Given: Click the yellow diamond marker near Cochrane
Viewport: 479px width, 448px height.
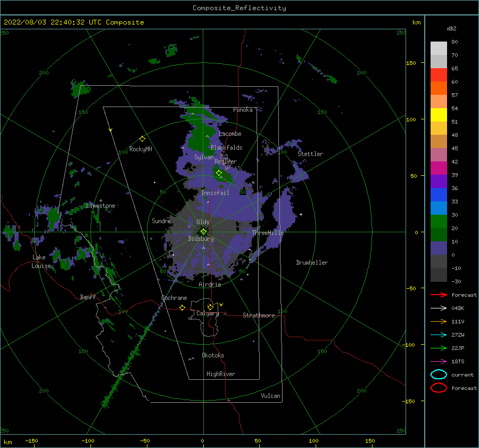Looking at the screenshot, I should [183, 307].
